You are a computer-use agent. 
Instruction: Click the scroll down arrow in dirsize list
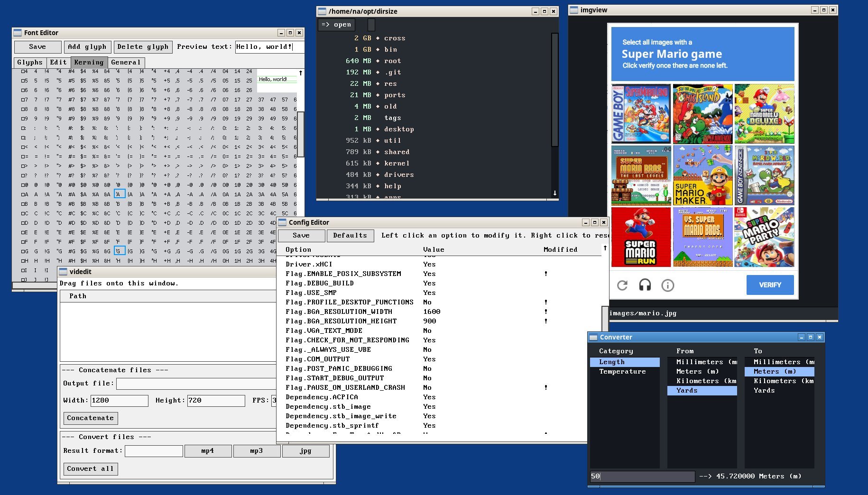pos(554,193)
